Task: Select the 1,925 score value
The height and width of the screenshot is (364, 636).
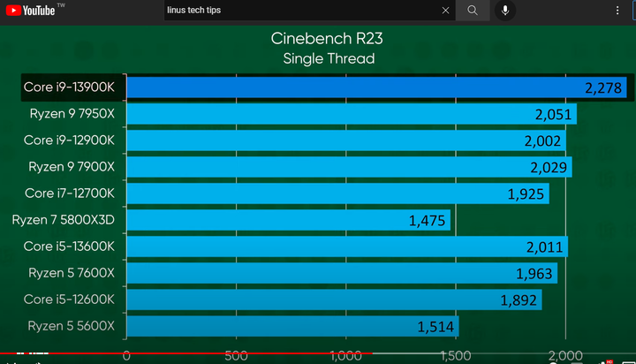Action: pyautogui.click(x=526, y=194)
